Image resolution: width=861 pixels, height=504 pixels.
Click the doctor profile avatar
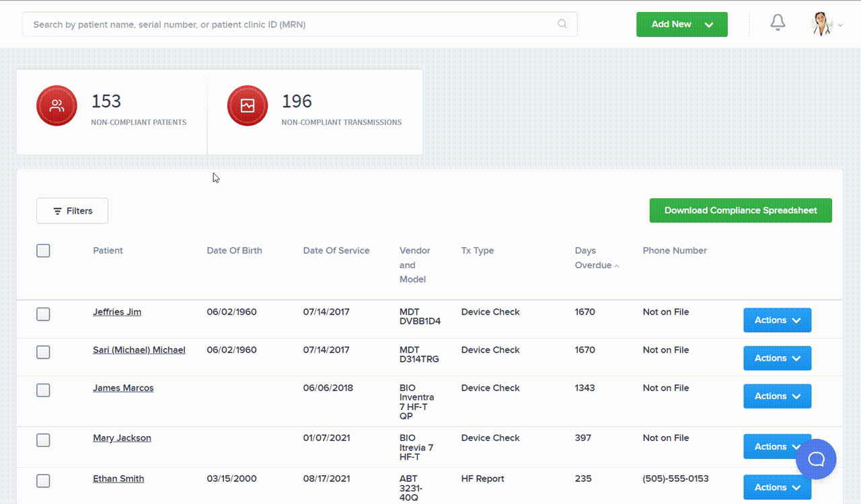[822, 22]
